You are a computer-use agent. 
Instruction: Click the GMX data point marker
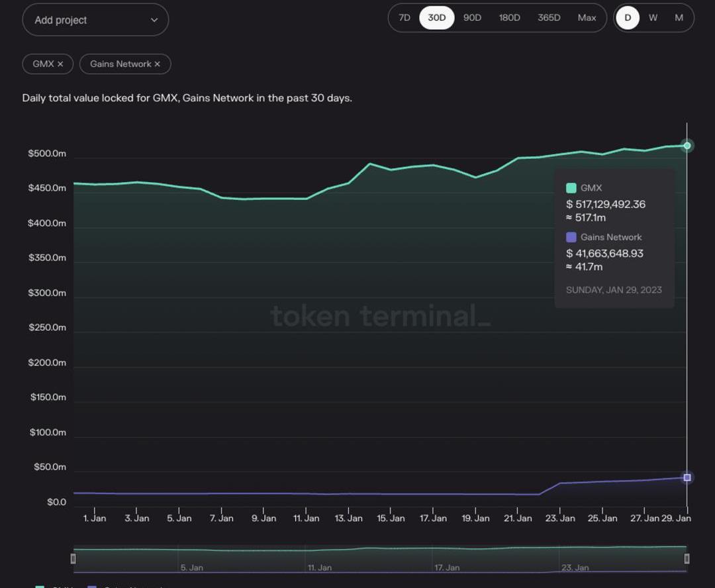[687, 146]
